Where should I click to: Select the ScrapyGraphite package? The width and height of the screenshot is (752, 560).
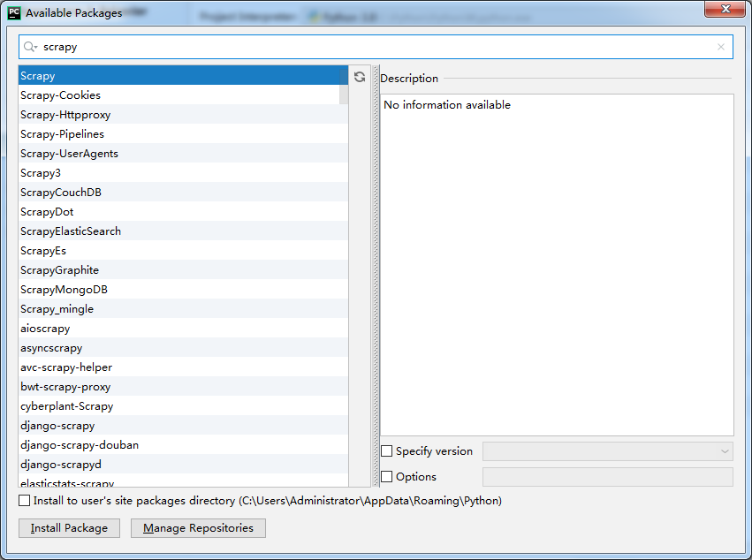pos(183,270)
